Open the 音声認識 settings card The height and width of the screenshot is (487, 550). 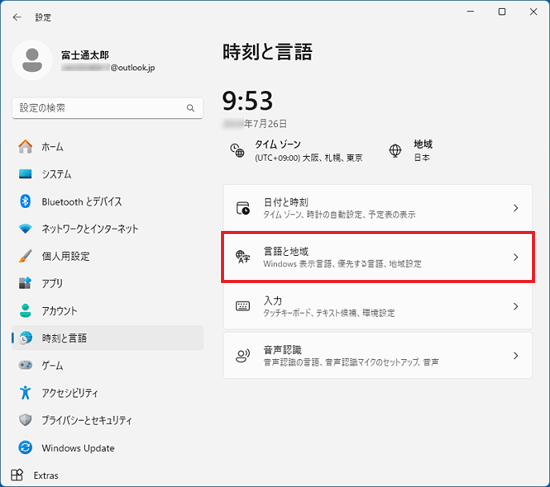(x=378, y=355)
